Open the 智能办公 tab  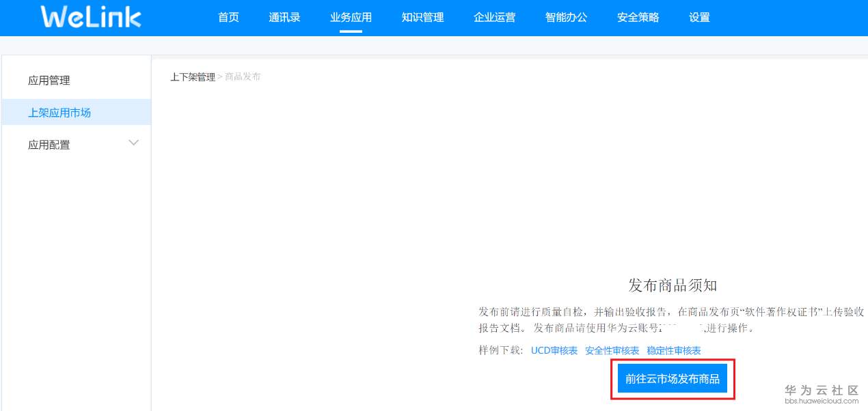pos(566,18)
